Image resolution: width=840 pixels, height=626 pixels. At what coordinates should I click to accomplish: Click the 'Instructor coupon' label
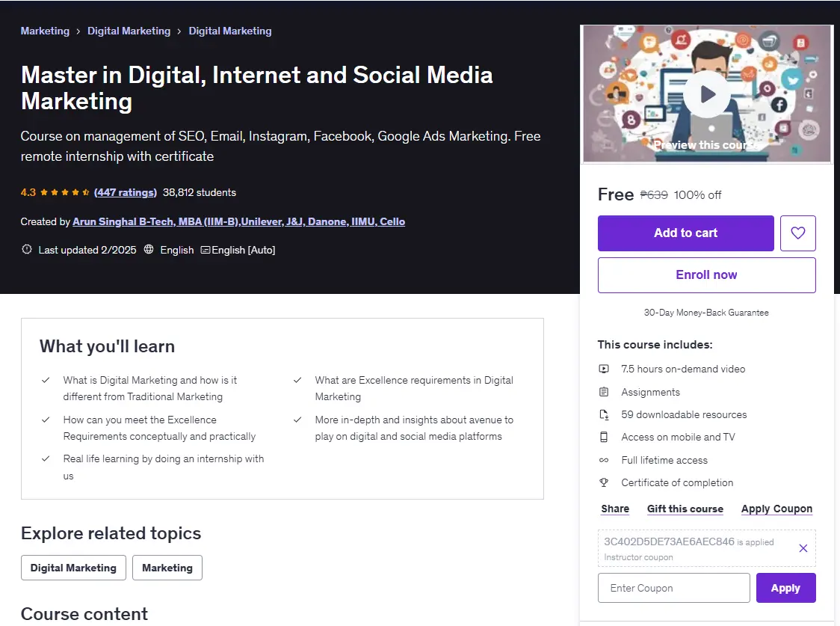click(x=638, y=557)
